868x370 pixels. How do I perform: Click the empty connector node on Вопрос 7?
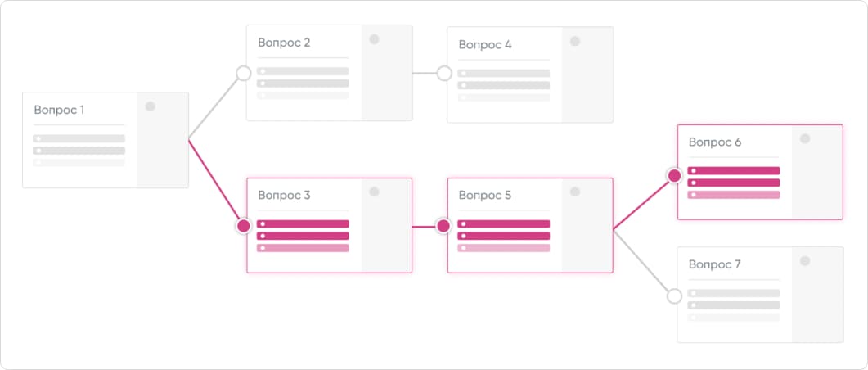click(674, 296)
